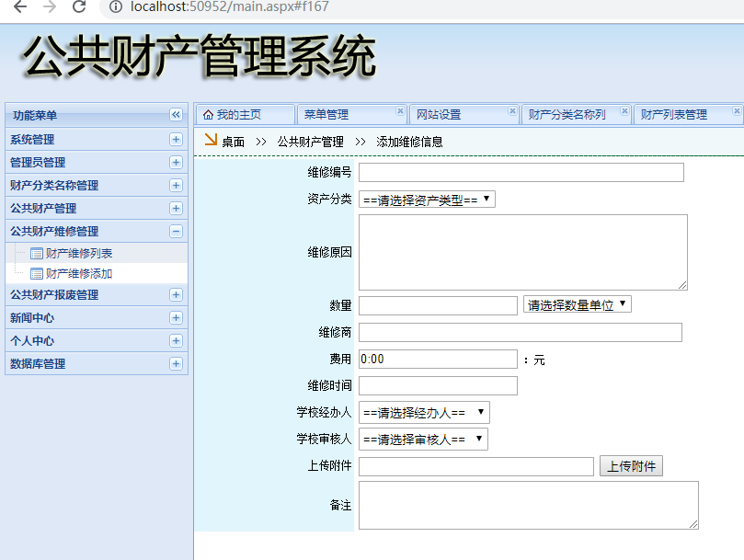Click the site info icon in address bar
The image size is (744, 560).
pyautogui.click(x=116, y=6)
